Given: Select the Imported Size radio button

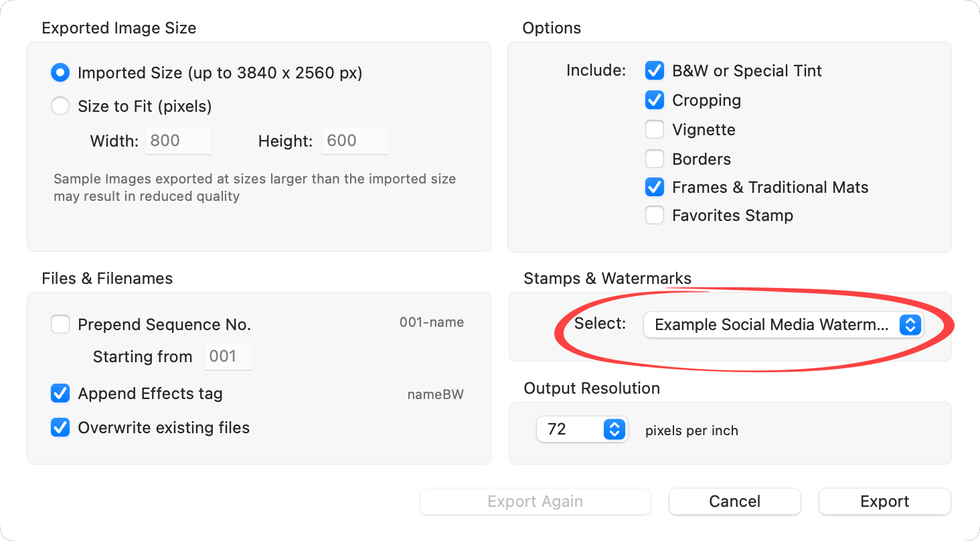Looking at the screenshot, I should [60, 73].
